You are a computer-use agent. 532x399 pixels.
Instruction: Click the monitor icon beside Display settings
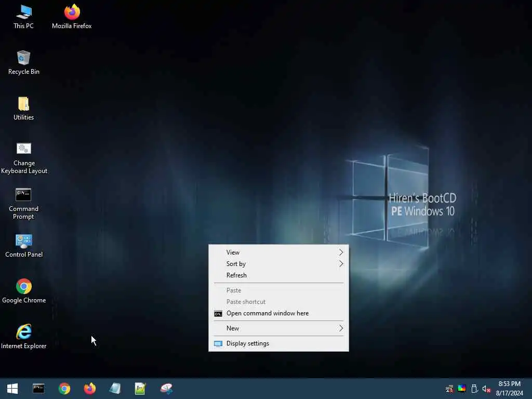pos(218,344)
